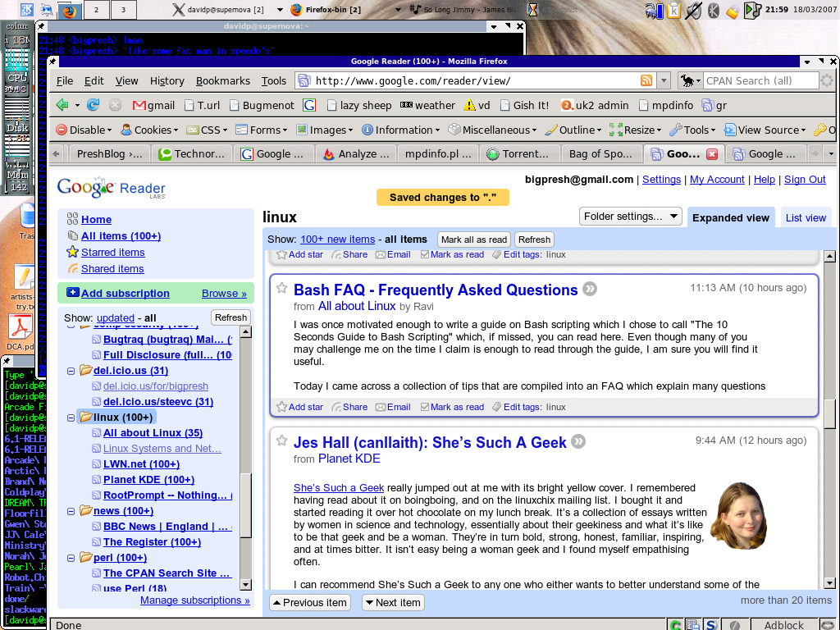This screenshot has height=630, width=840.
Task: Click the Resize web developer tool
Action: pyautogui.click(x=636, y=130)
